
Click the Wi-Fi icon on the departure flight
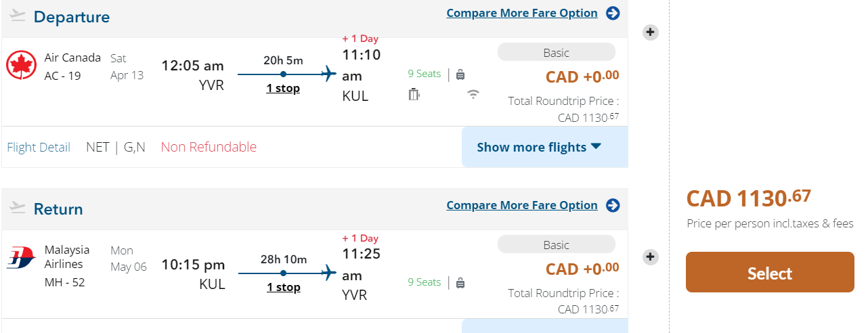click(x=473, y=94)
